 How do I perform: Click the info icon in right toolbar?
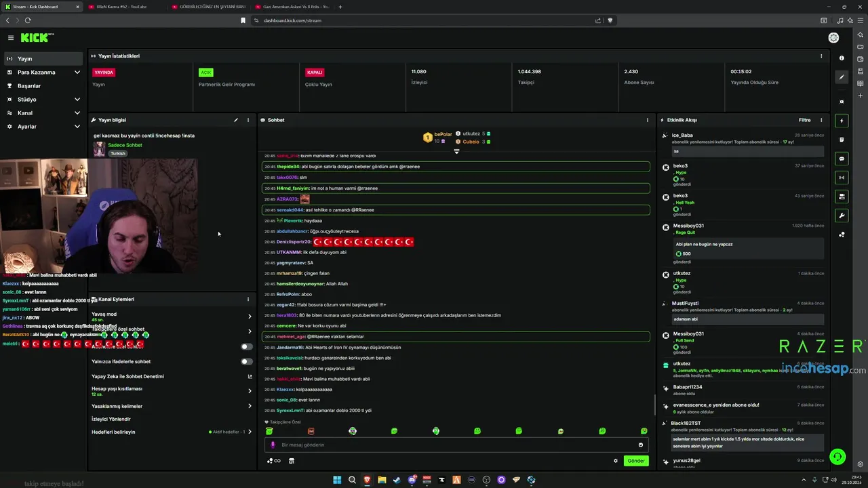[x=842, y=58]
